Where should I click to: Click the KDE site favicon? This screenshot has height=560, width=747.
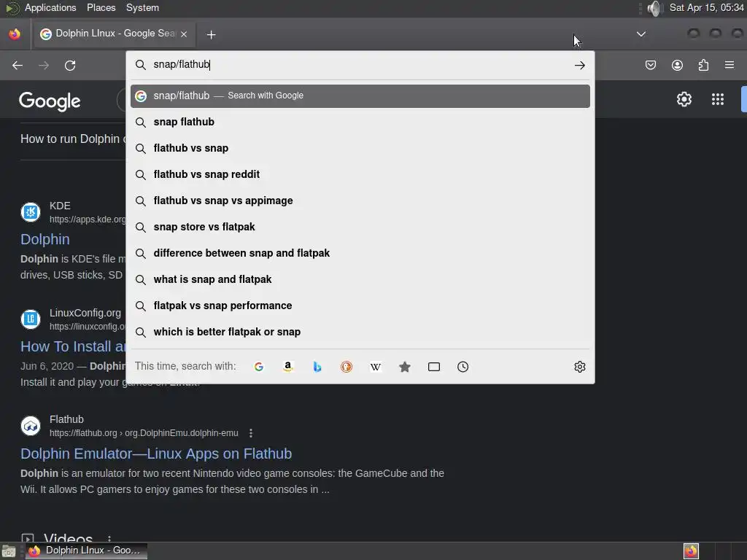[31, 212]
